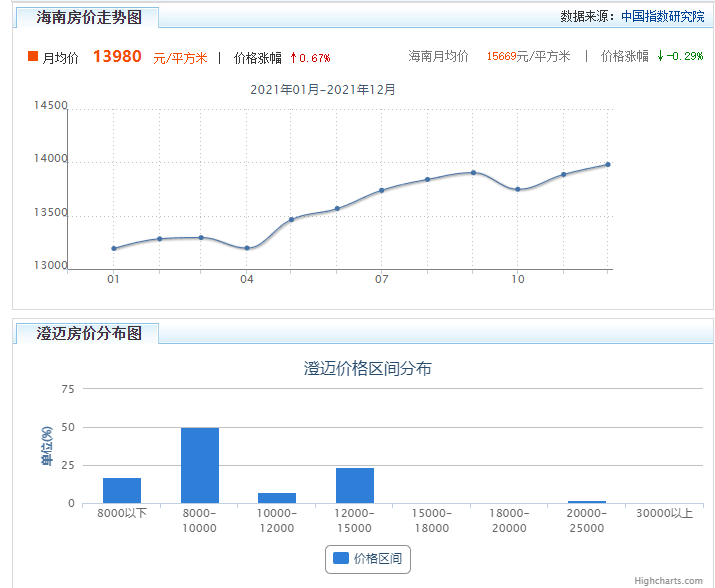Click the 13000 y-axis label

click(51, 265)
